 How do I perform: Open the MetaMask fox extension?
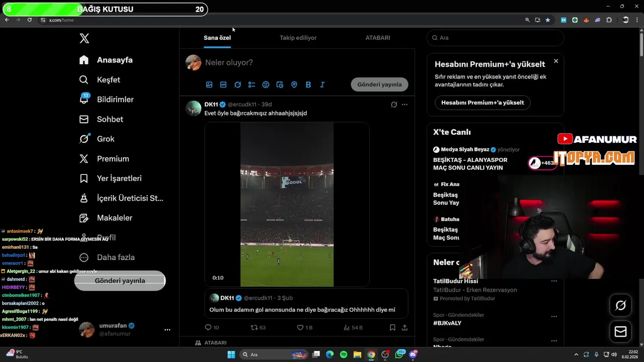(x=586, y=20)
